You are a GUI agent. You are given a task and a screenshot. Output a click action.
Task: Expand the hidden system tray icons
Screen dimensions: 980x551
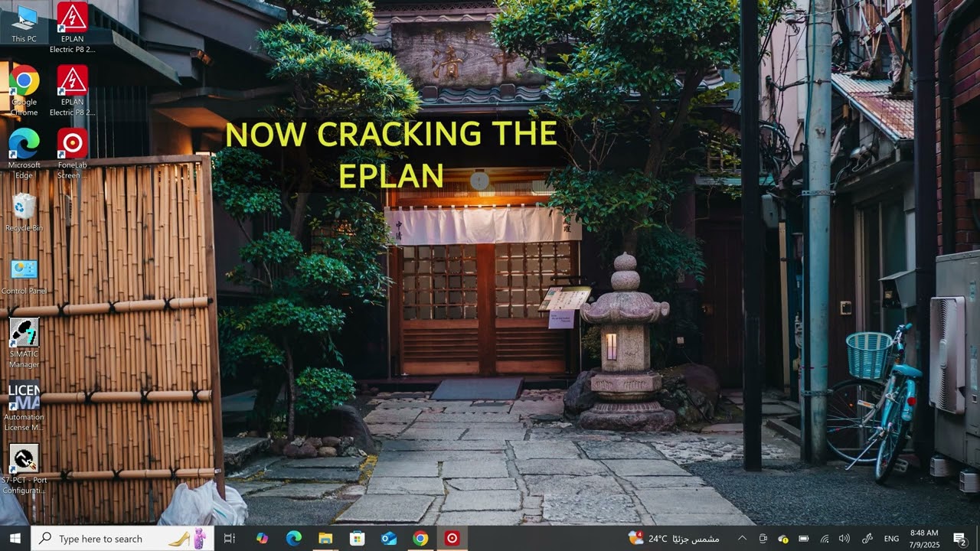(x=741, y=539)
